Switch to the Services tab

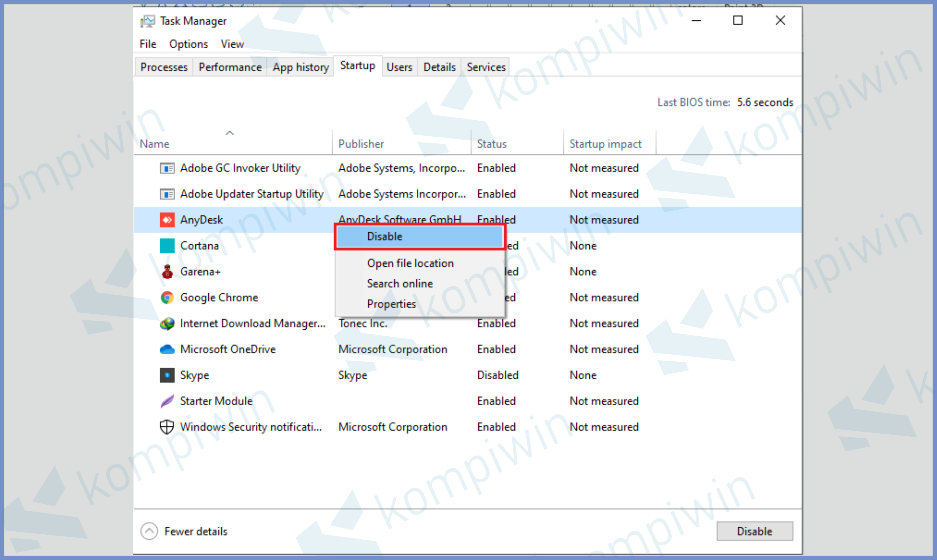tap(486, 67)
